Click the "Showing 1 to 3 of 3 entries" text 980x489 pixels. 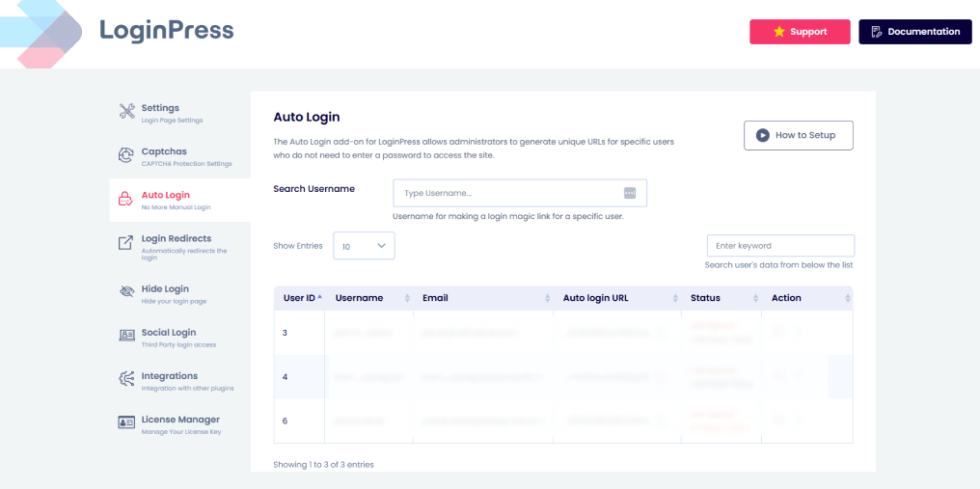[x=323, y=465]
